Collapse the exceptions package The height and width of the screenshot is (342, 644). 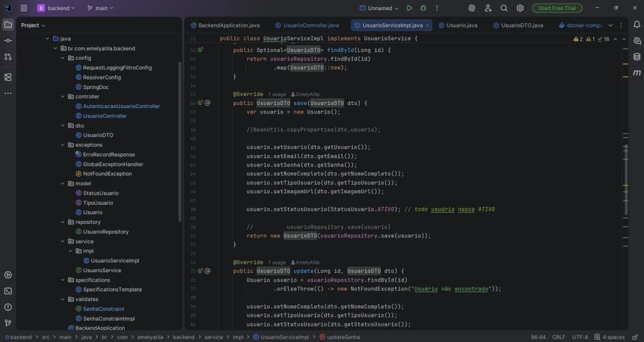63,144
